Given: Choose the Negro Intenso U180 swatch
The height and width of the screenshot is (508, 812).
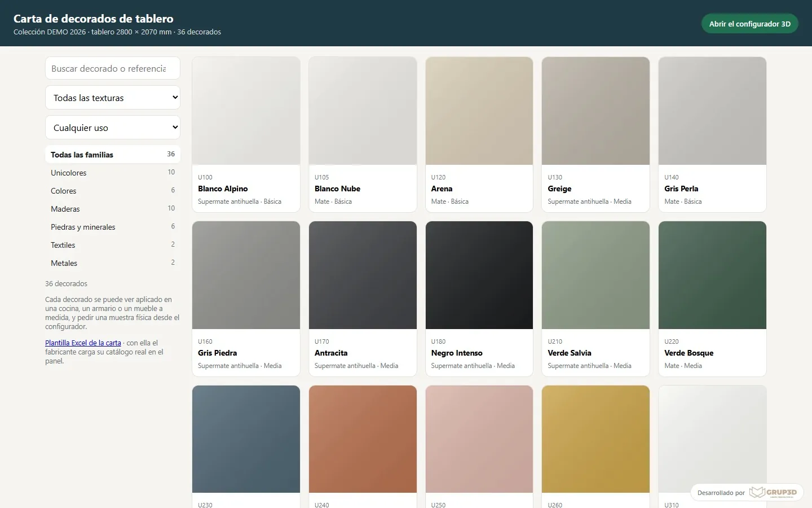Looking at the screenshot, I should (x=479, y=275).
